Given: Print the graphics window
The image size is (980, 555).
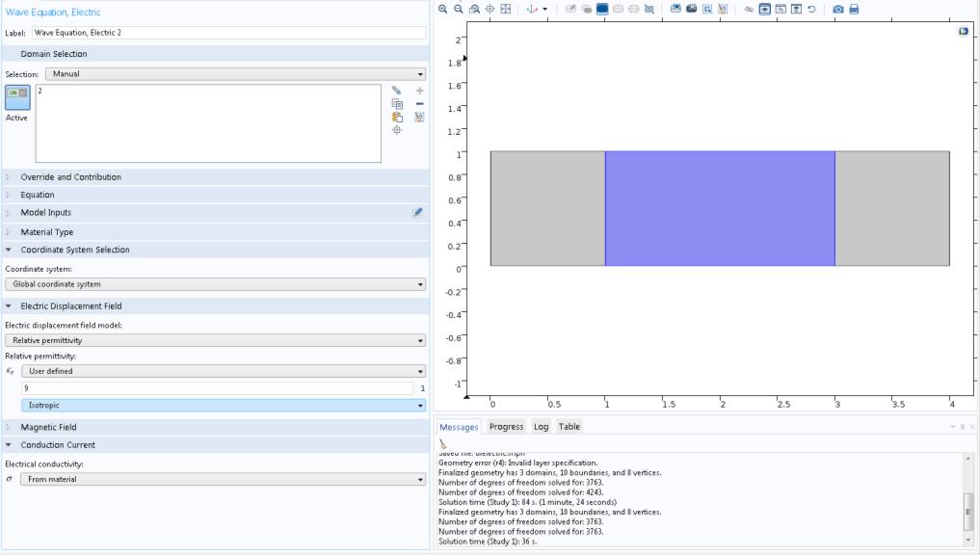Looking at the screenshot, I should (x=854, y=10).
